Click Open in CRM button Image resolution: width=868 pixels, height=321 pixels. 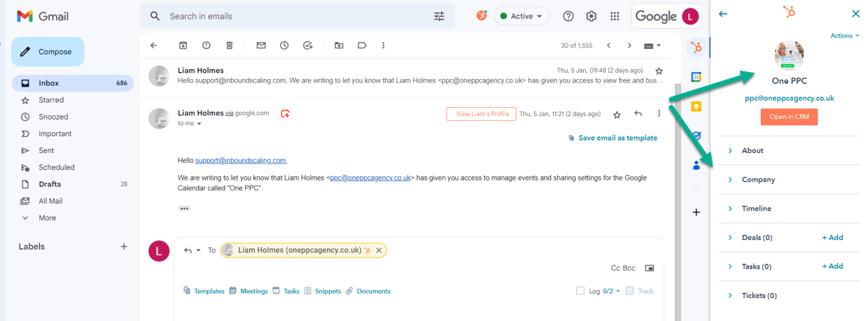789,117
